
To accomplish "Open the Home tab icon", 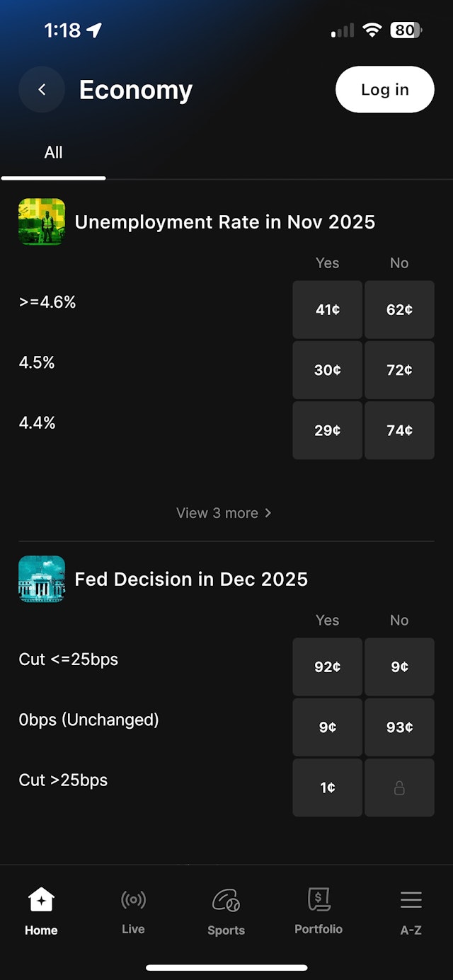I will click(x=41, y=900).
